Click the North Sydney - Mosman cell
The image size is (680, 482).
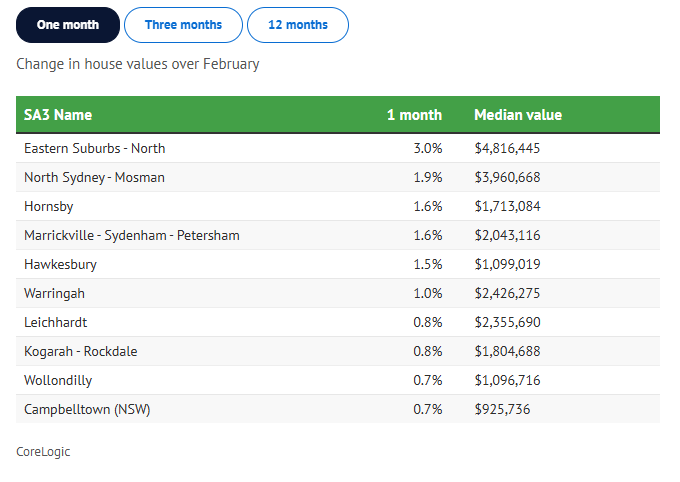(x=95, y=177)
